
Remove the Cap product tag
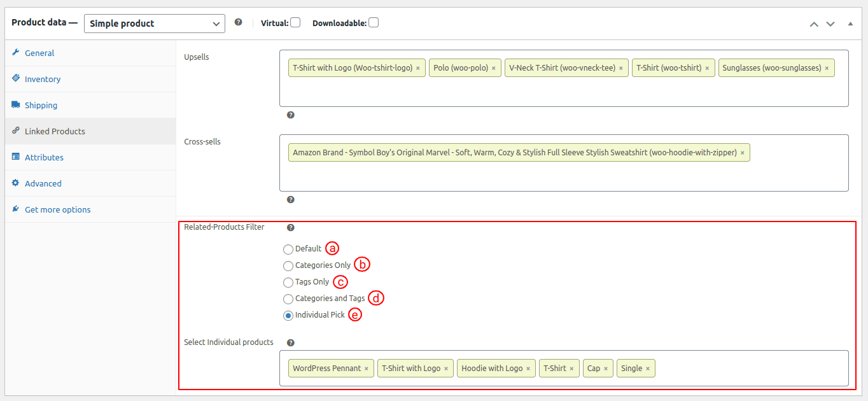606,368
